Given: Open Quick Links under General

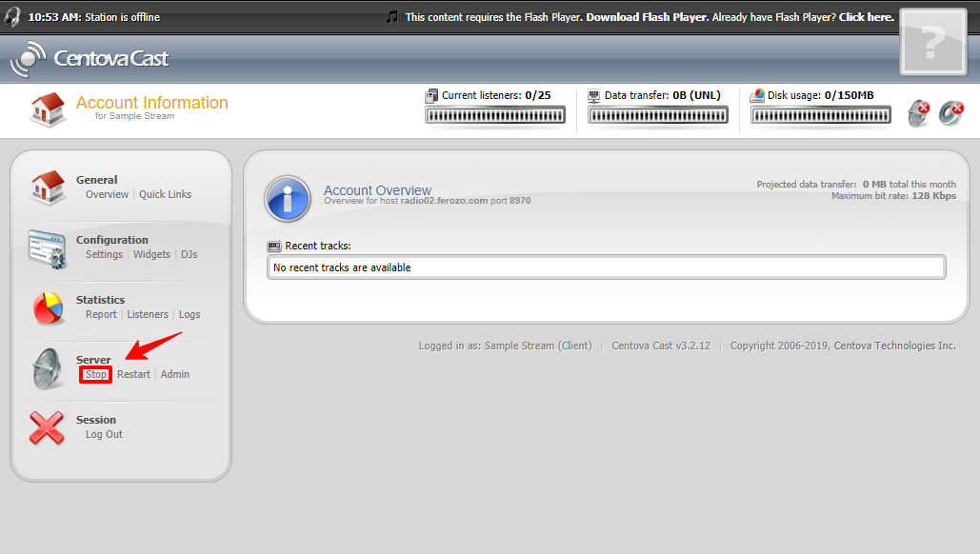Looking at the screenshot, I should (x=165, y=194).
